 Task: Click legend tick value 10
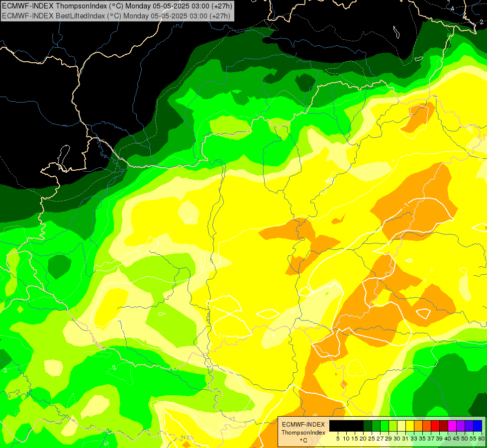[346, 439]
